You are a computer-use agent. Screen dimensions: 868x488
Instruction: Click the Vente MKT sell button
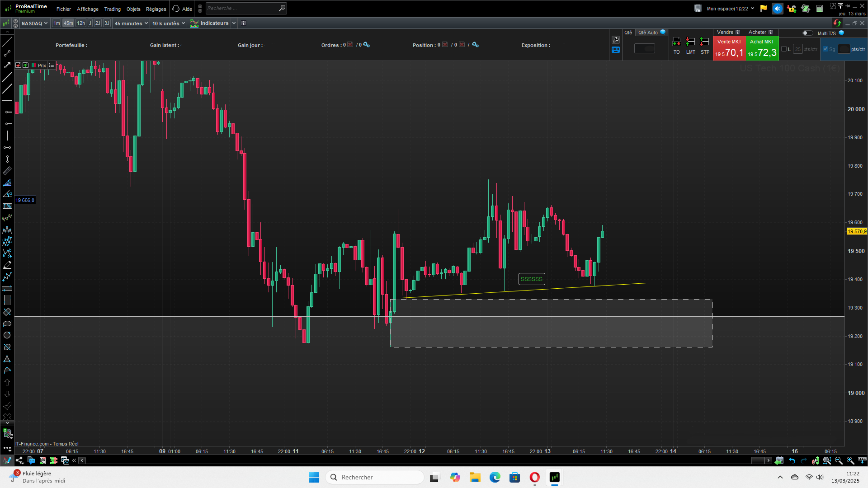pos(729,48)
